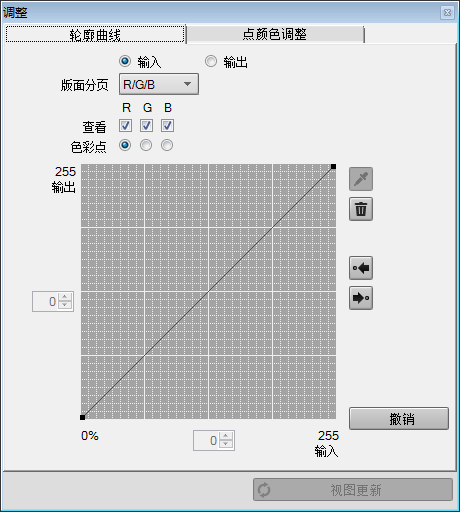Uncheck the R view checkbox

point(125,126)
